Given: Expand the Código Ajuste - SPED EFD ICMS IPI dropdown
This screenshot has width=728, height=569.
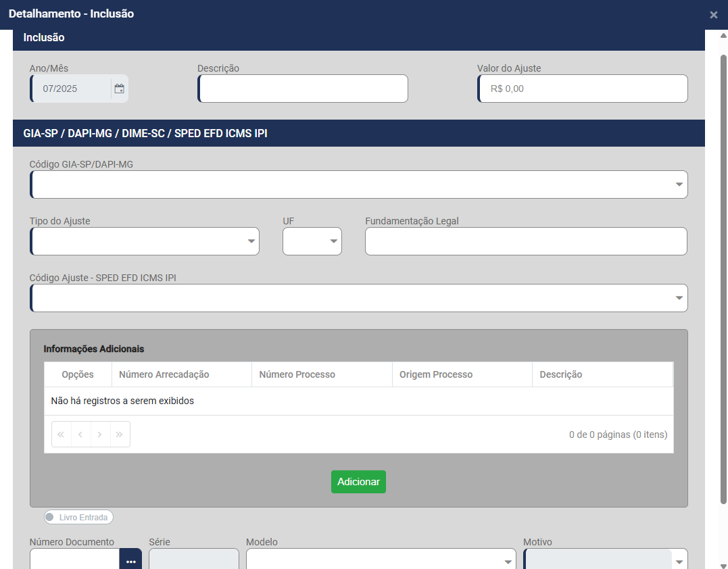Looking at the screenshot, I should 679,298.
